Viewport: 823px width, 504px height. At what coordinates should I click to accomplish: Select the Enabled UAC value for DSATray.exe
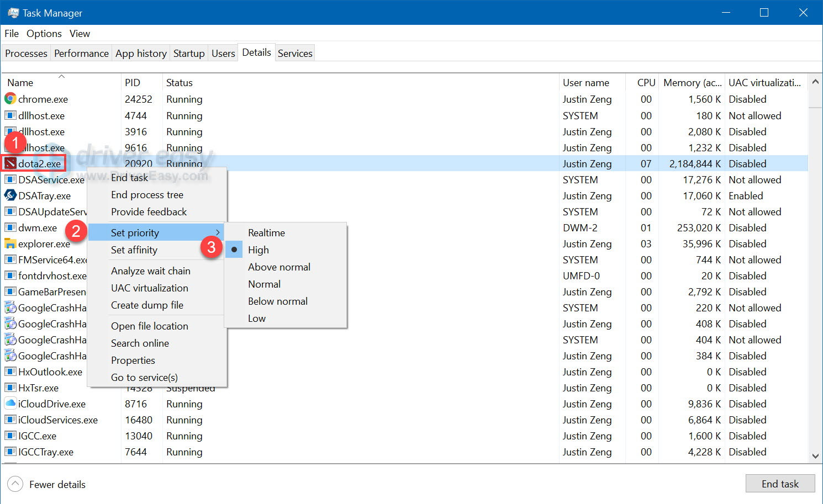746,195
